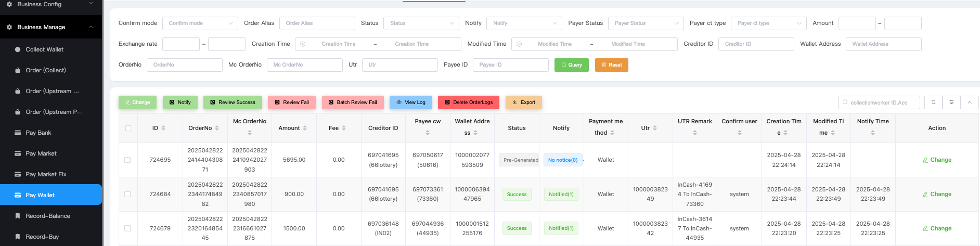980x246 pixels.
Task: Sort by Amount using its sort icon
Action: [x=305, y=128]
